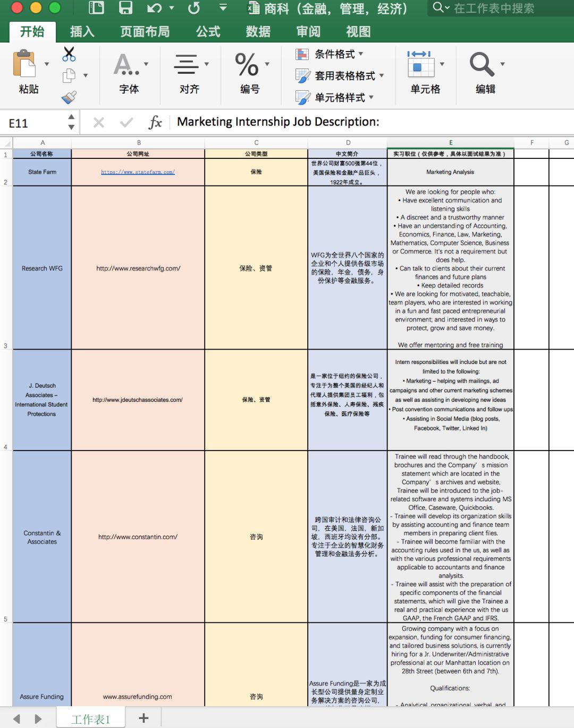Add a new sheet with plus button
574x728 pixels.
[x=143, y=718]
